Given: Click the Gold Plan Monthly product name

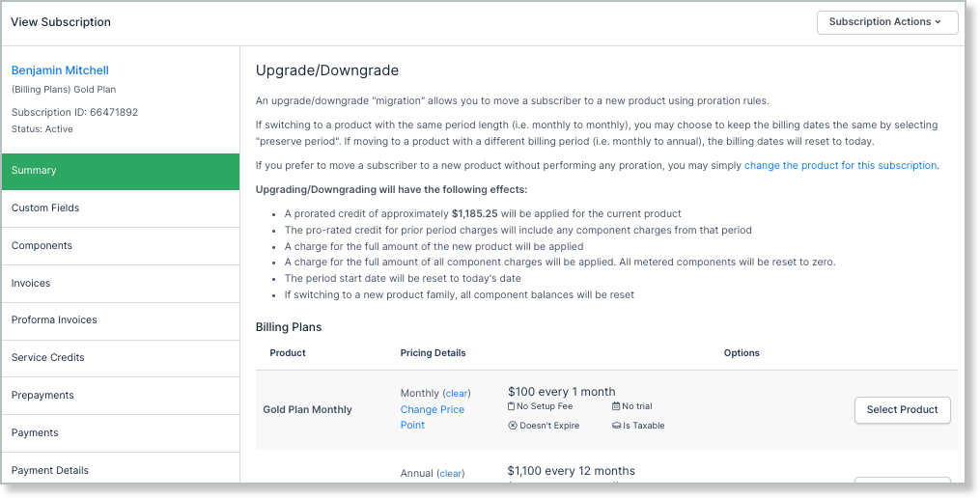Looking at the screenshot, I should [x=307, y=410].
